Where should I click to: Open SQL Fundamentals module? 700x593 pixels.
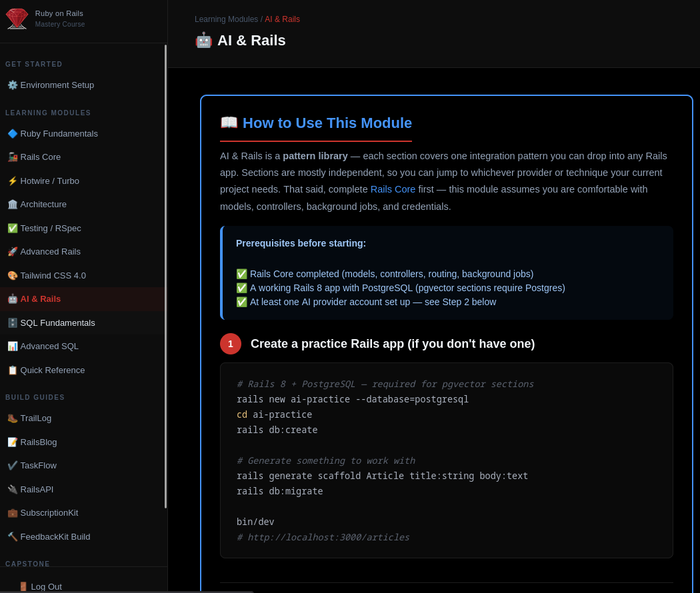[x=82, y=322]
